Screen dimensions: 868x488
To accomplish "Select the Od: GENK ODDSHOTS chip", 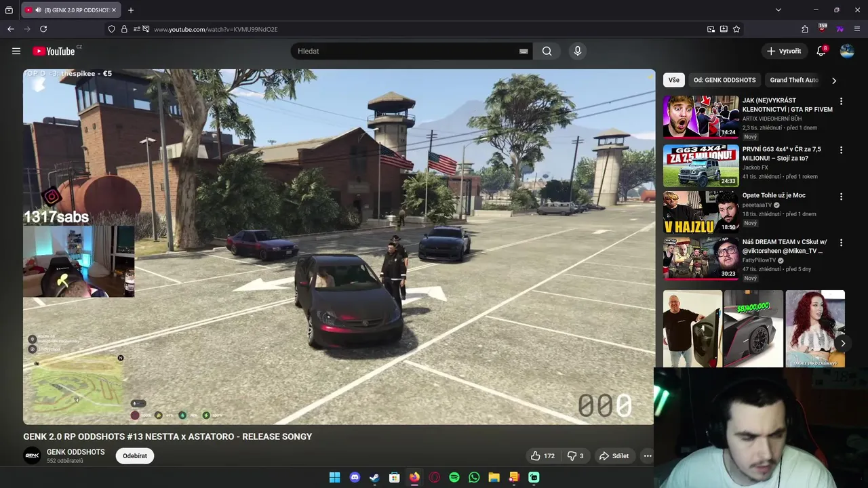I will (x=724, y=80).
